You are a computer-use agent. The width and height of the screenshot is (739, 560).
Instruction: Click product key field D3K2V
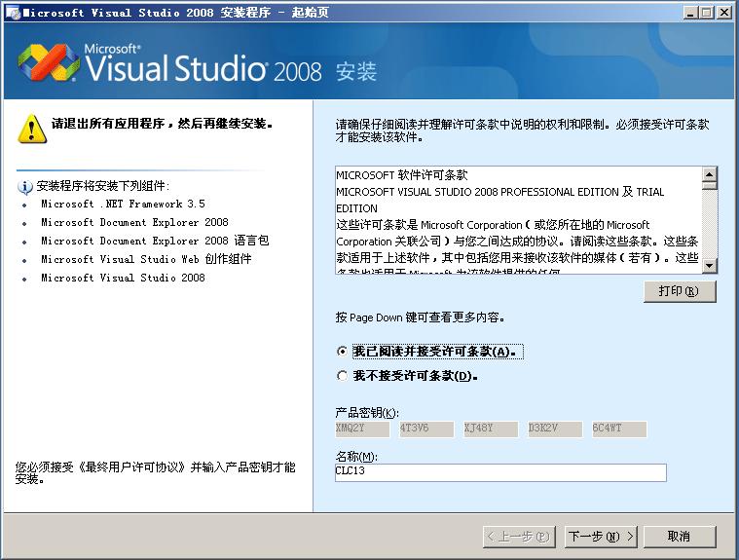coord(555,429)
